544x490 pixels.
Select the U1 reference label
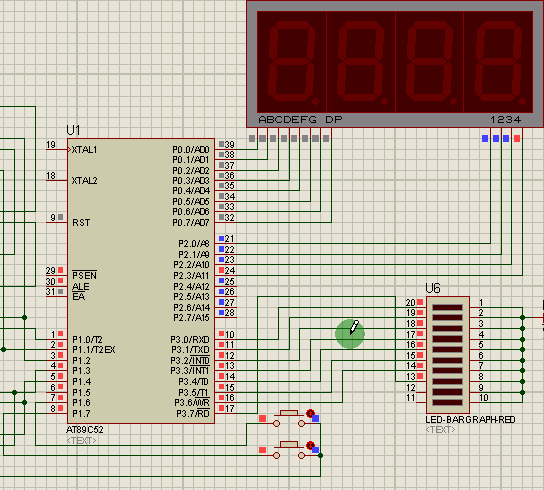[x=73, y=130]
